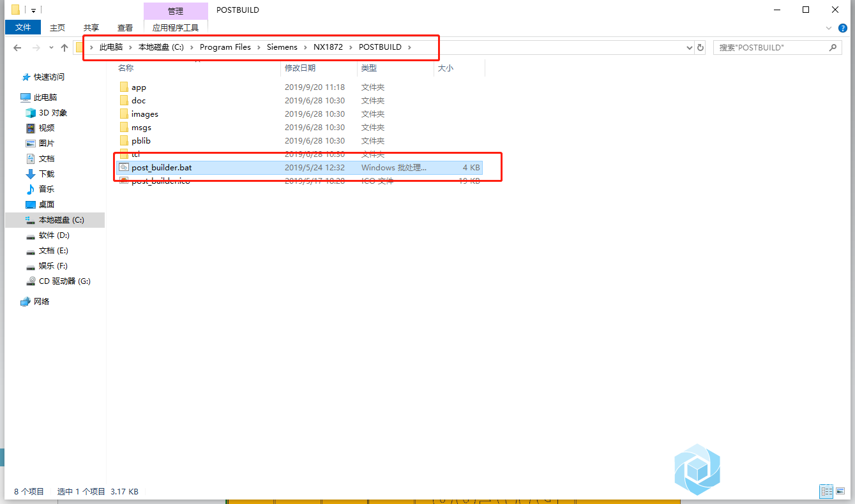Switch to details view icon in status bar

[x=826, y=491]
